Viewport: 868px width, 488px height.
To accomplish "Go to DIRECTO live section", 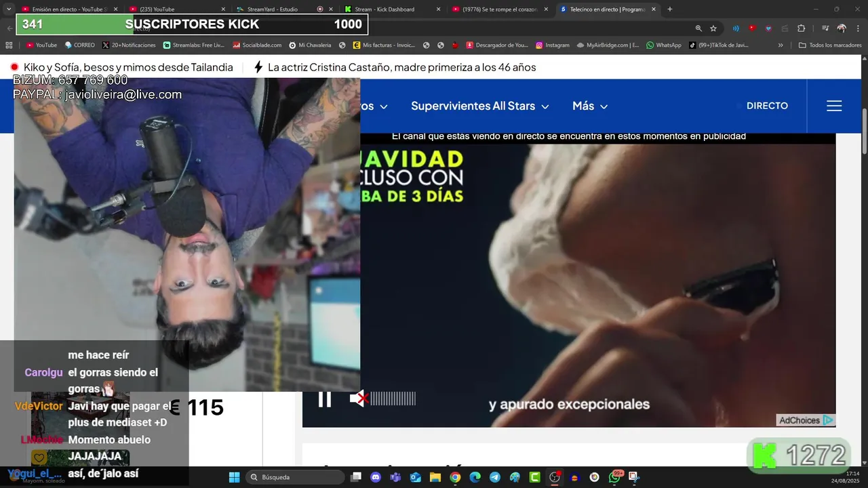I will tap(767, 106).
